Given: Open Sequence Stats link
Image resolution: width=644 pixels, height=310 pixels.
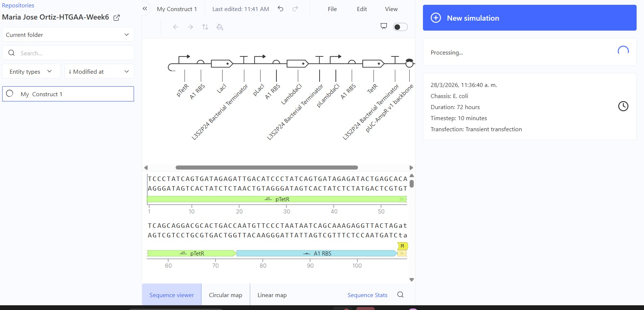Looking at the screenshot, I should [368, 295].
